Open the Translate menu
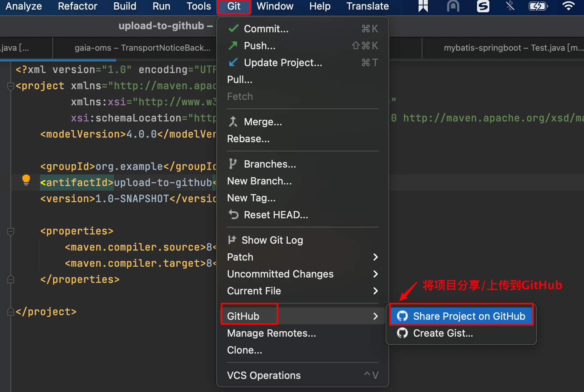The width and height of the screenshot is (584, 392). (368, 6)
